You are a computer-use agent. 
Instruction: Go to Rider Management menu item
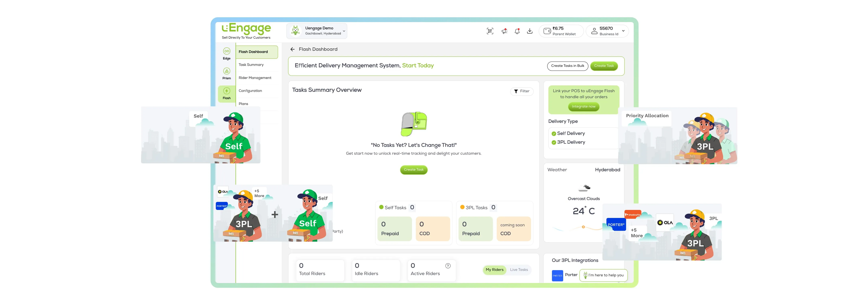coord(255,78)
